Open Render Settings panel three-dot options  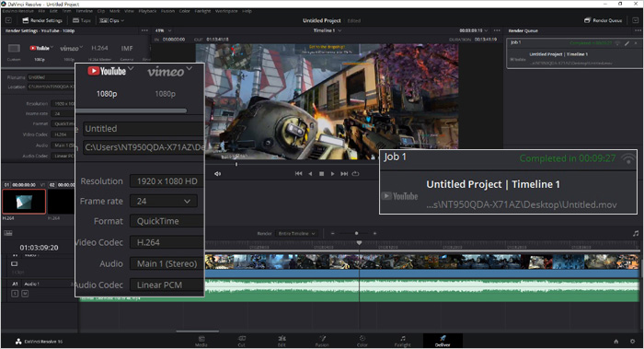point(144,30)
